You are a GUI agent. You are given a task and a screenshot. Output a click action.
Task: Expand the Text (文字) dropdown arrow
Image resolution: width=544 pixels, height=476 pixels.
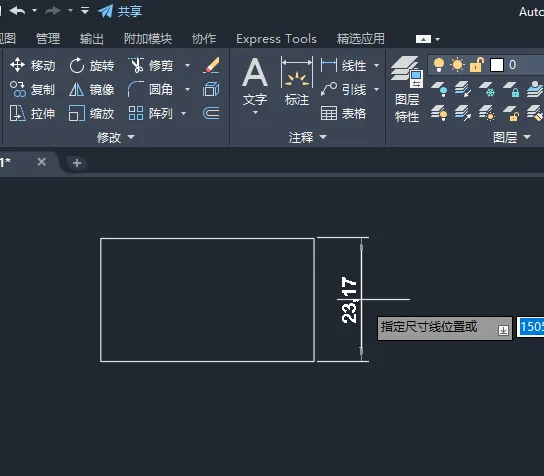pyautogui.click(x=255, y=113)
